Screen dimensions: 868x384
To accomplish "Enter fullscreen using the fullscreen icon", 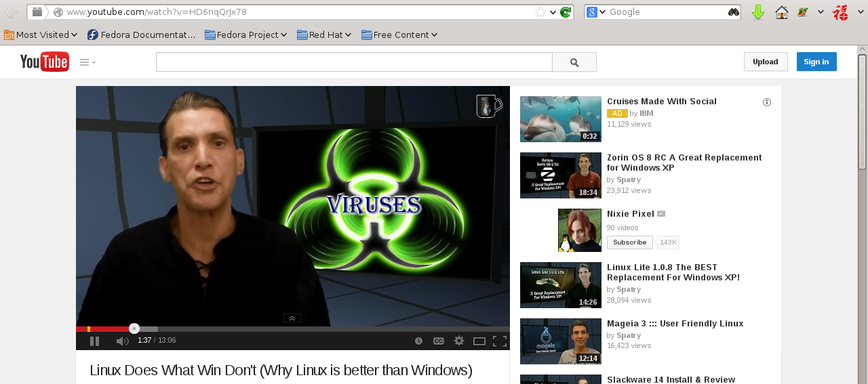I will [500, 341].
